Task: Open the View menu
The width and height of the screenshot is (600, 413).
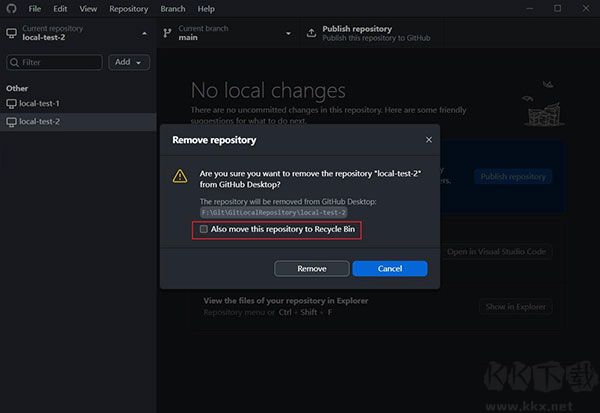Action: 88,8
